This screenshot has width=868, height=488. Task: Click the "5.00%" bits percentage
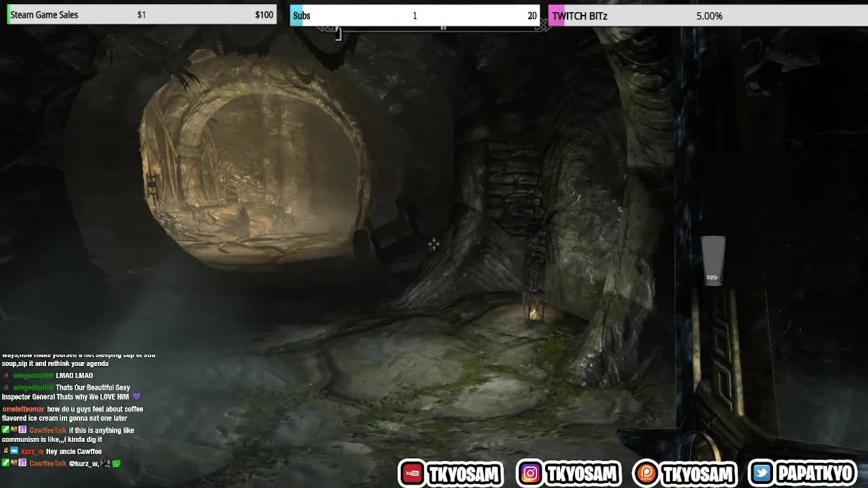[709, 16]
